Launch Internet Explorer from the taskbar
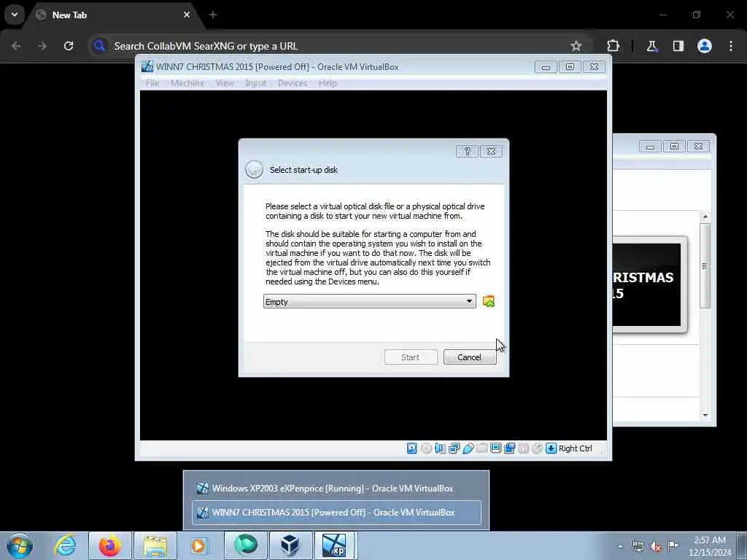Image resolution: width=747 pixels, height=560 pixels. point(65,545)
